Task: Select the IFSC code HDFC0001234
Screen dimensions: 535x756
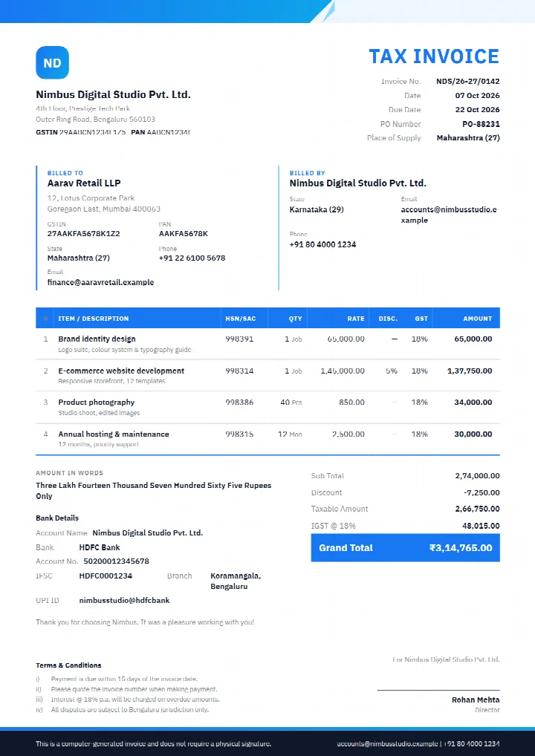Action: [x=106, y=576]
